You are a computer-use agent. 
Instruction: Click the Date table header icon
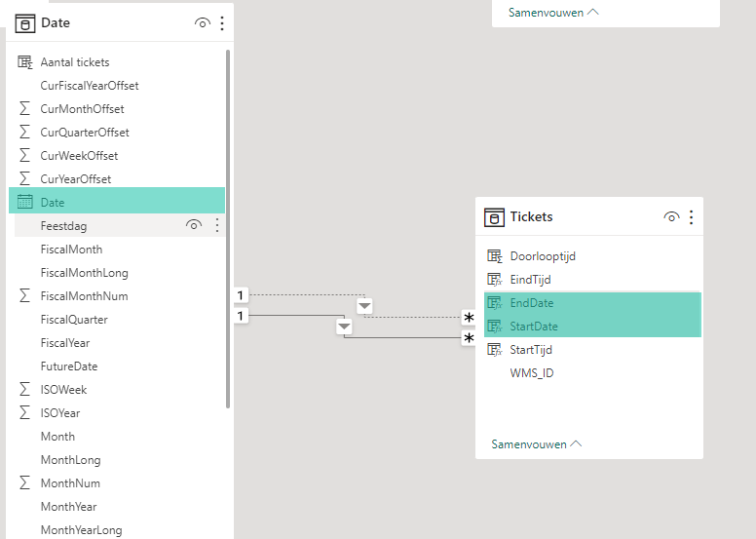coord(25,23)
